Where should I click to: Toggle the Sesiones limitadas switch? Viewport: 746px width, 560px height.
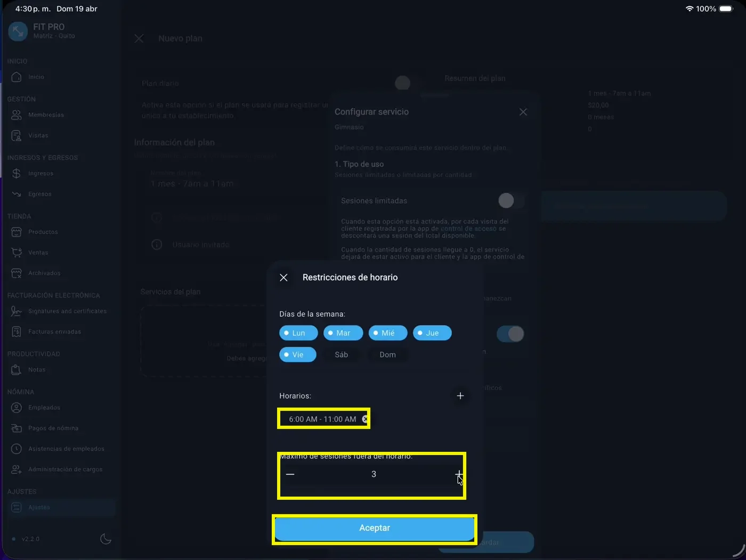coord(510,201)
